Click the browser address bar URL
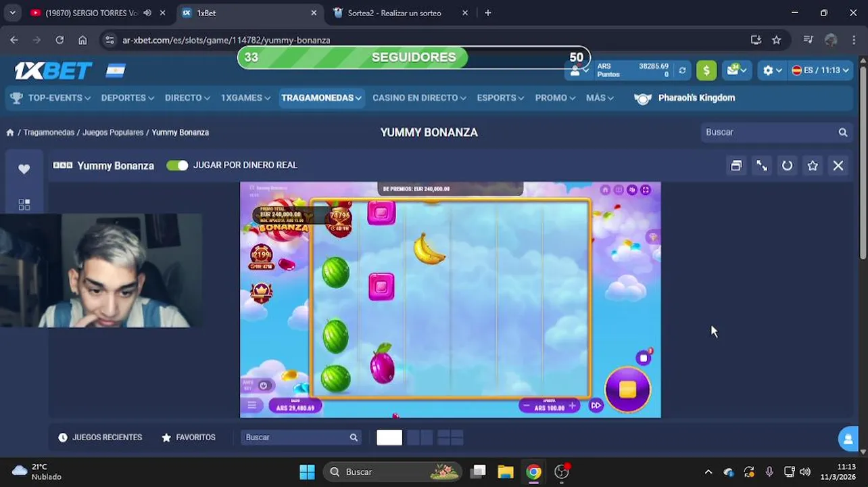Image resolution: width=868 pixels, height=487 pixels. tap(226, 40)
